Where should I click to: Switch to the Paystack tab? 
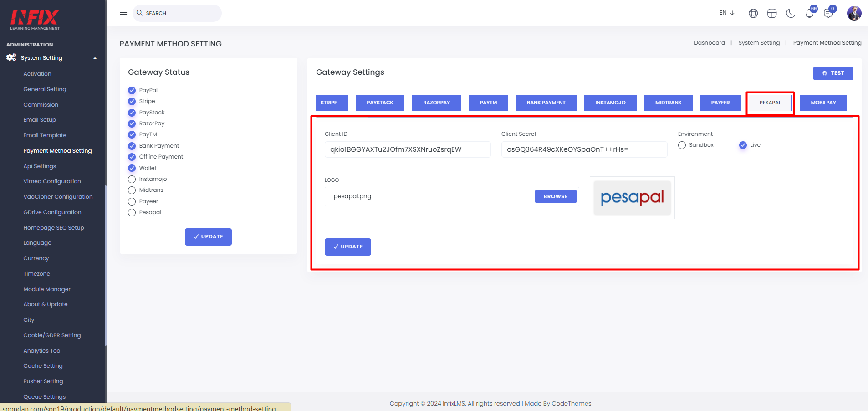(x=380, y=103)
